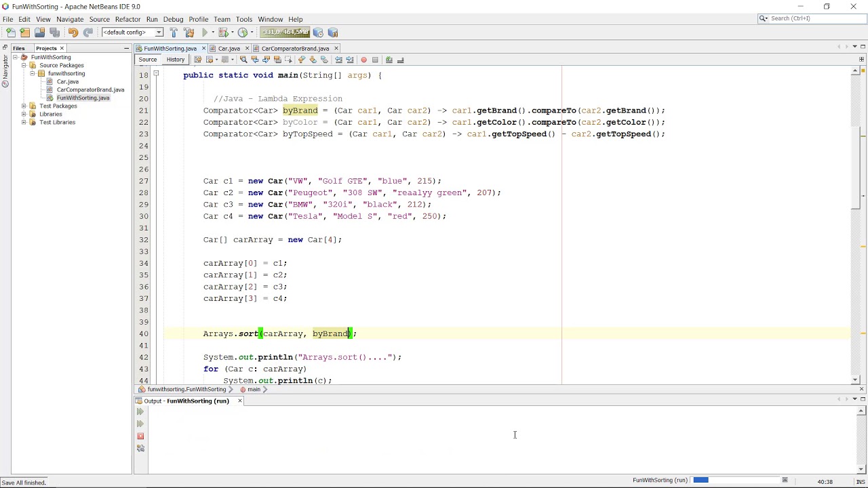Viewport: 868px width, 488px height.
Task: Collapse the Source Packages node
Action: coord(24,65)
